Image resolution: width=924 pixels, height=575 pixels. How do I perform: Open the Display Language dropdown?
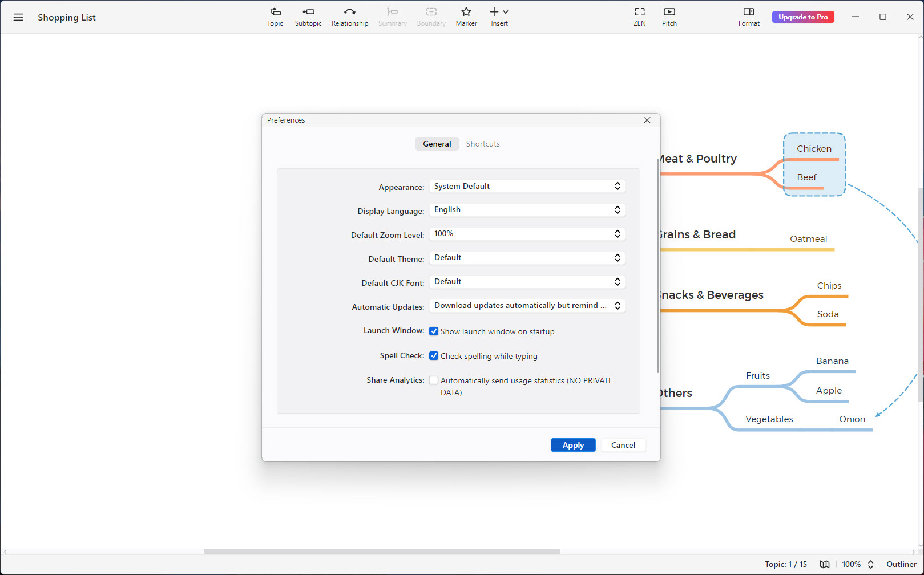527,210
